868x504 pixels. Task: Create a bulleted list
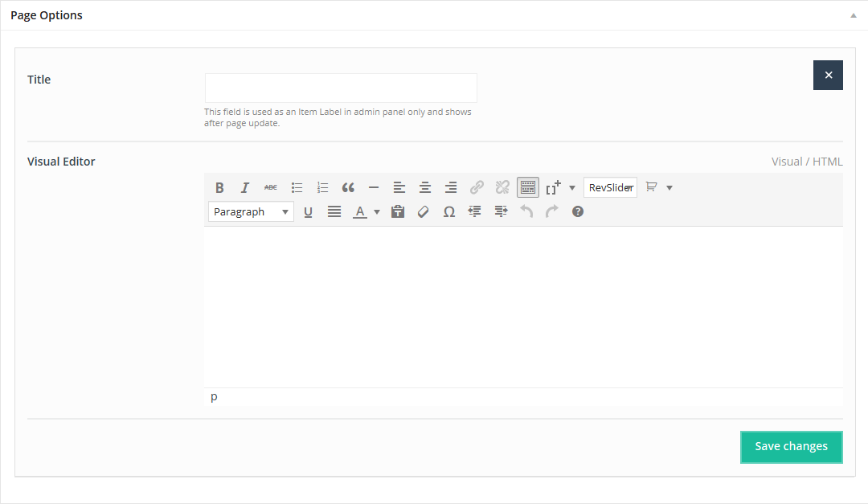(x=297, y=187)
